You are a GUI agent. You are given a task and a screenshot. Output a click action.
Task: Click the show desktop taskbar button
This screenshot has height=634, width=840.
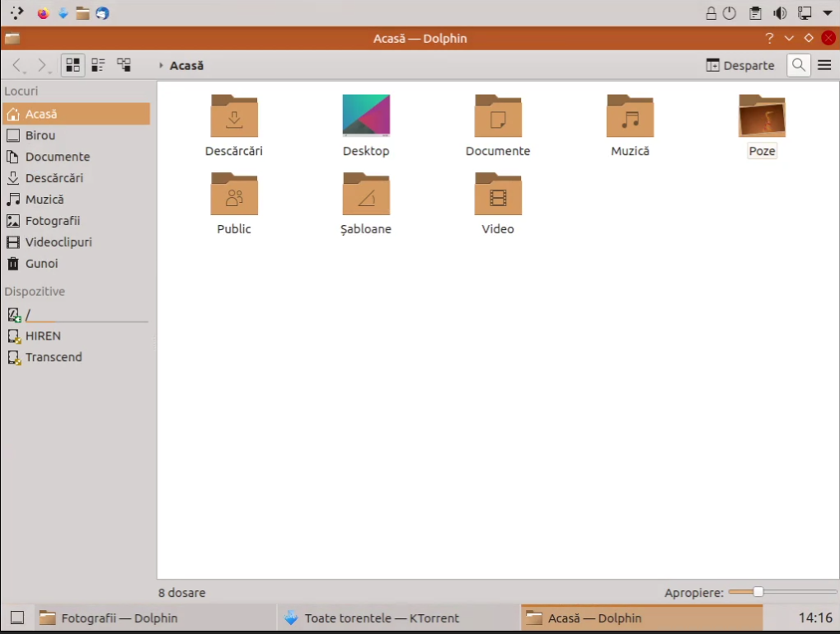(17, 618)
